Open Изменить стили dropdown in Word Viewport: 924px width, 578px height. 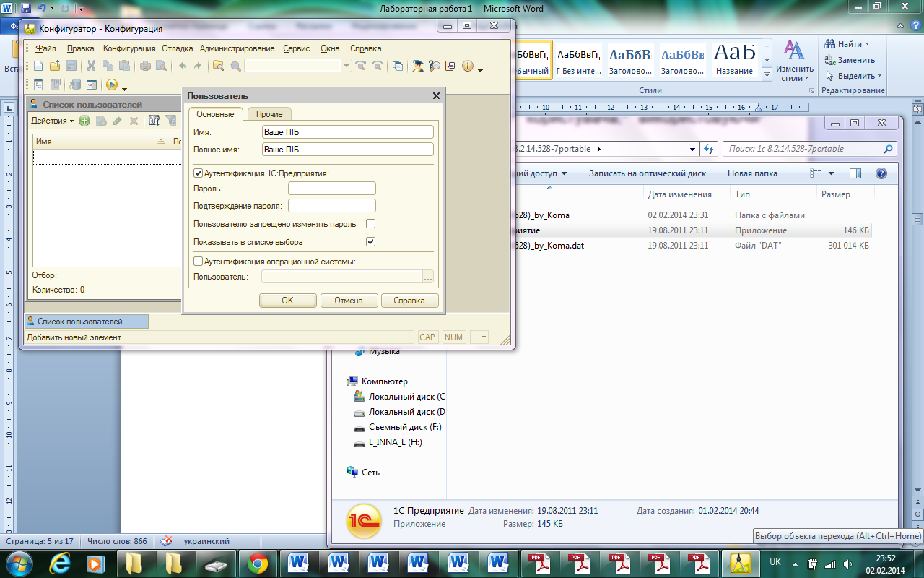pyautogui.click(x=794, y=61)
